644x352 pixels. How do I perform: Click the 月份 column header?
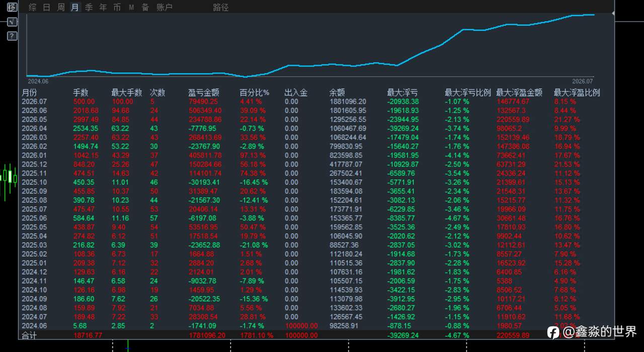29,93
